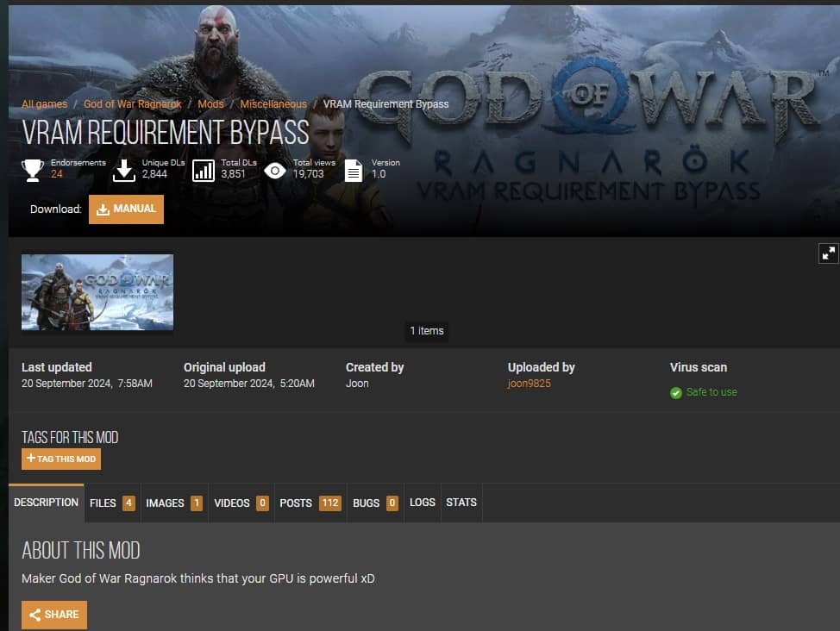This screenshot has width=840, height=631.
Task: Click the ABOUT THIS MOD heading
Action: tap(81, 551)
